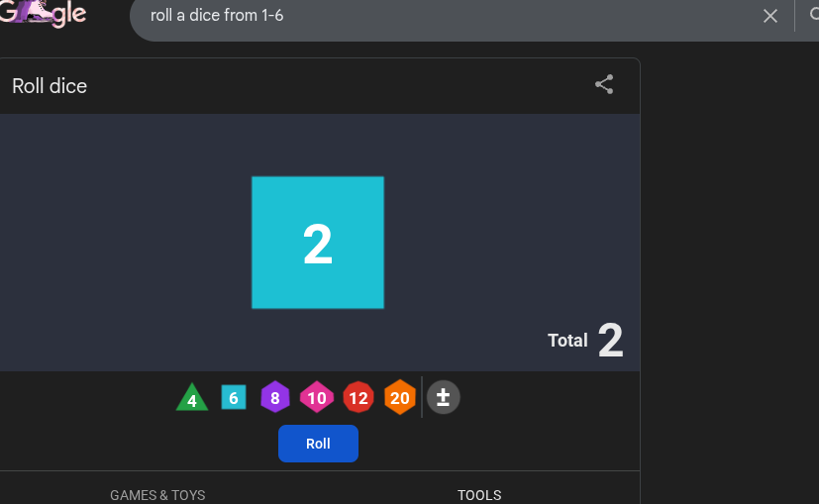Add a six-sided cyan d6 die
The image size is (819, 504).
pos(234,398)
